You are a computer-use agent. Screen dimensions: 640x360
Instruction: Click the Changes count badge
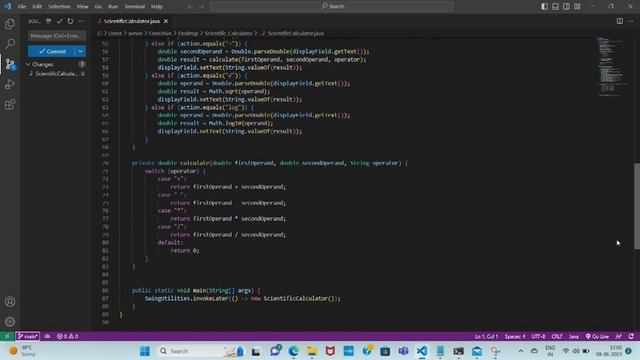(x=82, y=64)
